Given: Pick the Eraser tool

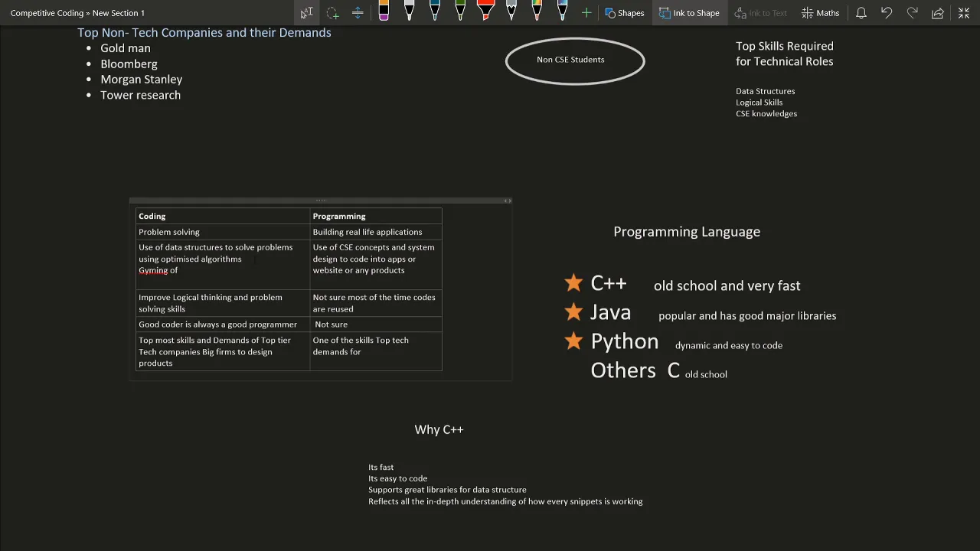Looking at the screenshot, I should point(384,11).
